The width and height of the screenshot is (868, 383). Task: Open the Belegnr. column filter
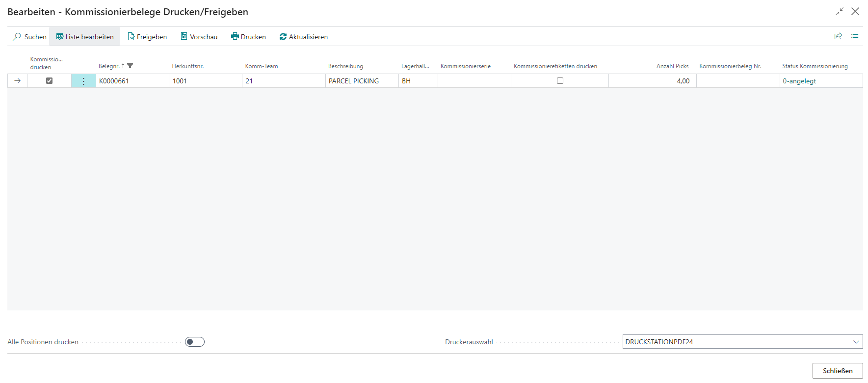click(x=130, y=66)
